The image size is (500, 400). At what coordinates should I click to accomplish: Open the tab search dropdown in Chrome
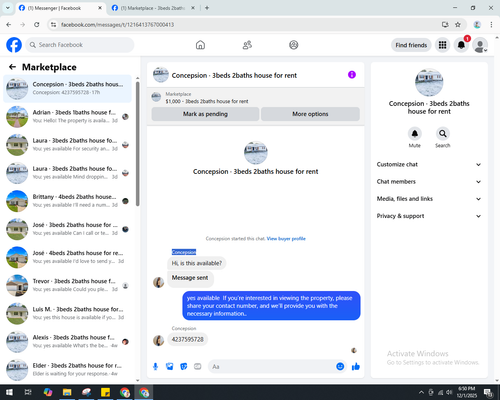tap(8, 8)
